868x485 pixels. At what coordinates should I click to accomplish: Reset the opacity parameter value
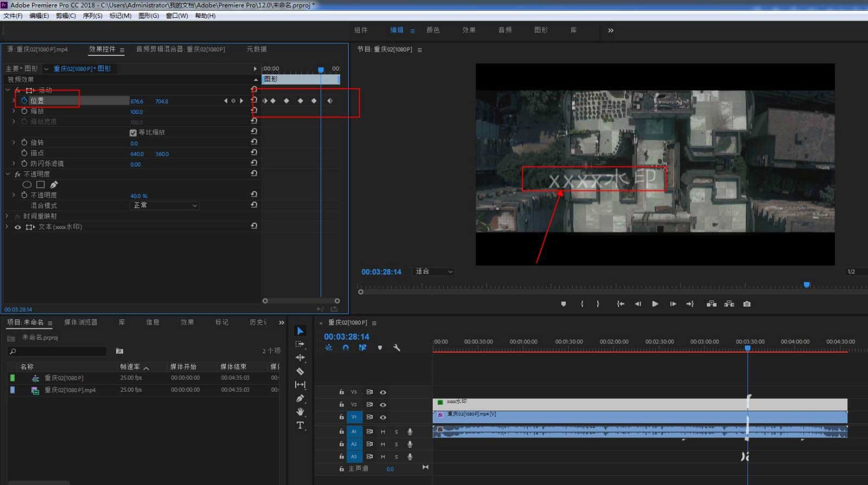tap(254, 194)
